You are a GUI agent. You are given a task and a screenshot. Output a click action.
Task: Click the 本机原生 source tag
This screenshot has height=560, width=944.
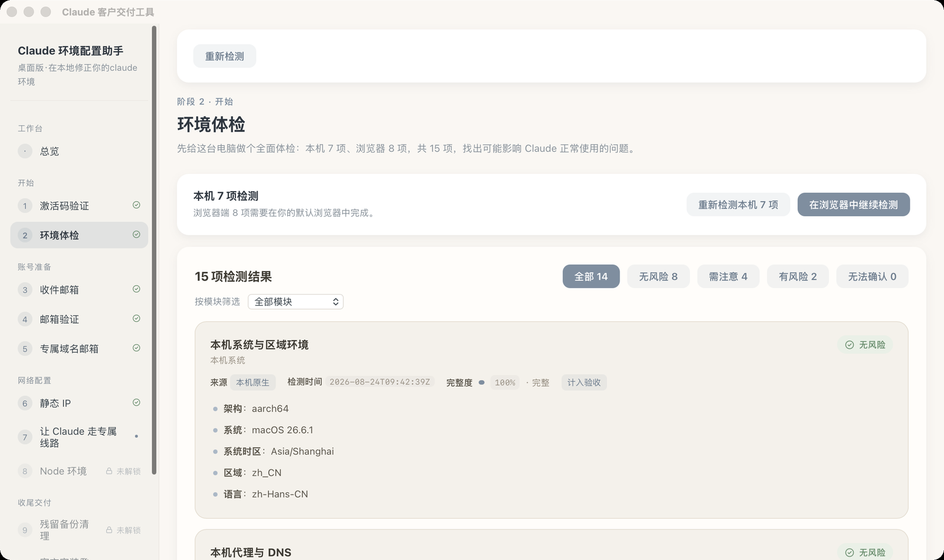pos(253,383)
